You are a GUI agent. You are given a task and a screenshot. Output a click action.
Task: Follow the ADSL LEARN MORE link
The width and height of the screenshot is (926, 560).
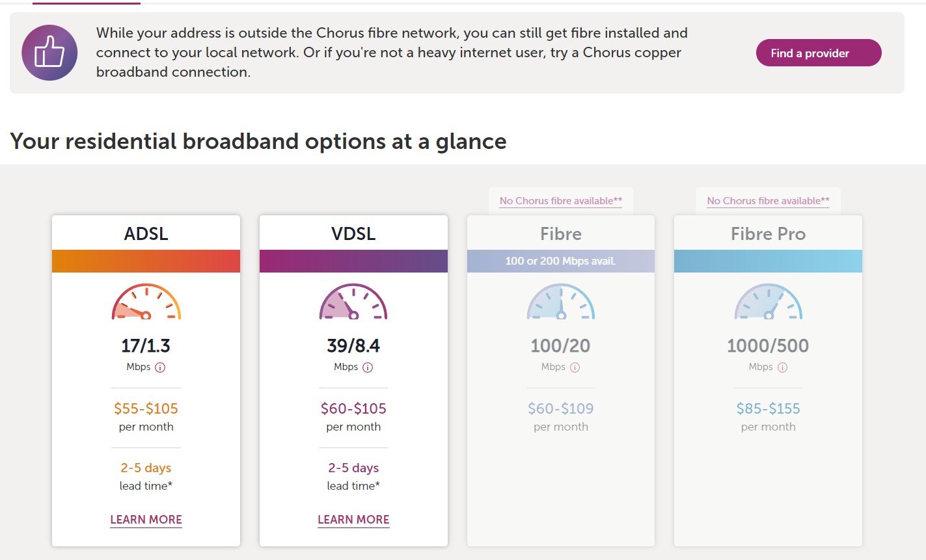146,520
